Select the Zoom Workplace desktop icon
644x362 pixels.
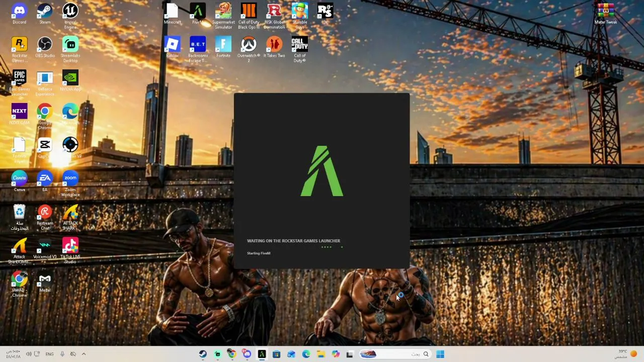(70, 184)
